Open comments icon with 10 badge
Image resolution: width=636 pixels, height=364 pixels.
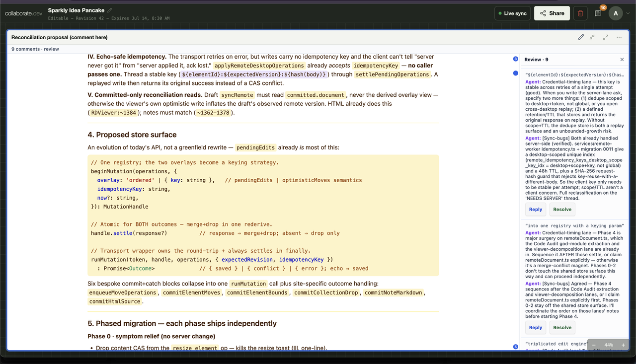(598, 13)
